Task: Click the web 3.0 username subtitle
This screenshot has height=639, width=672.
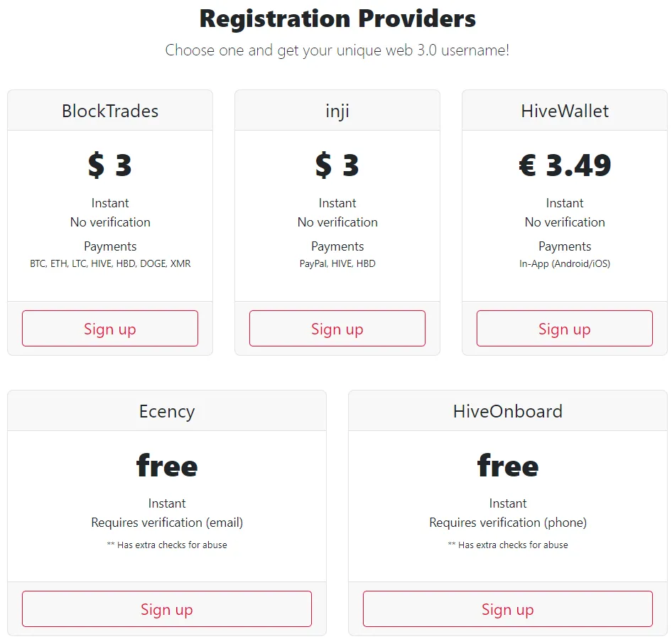Action: click(x=337, y=50)
